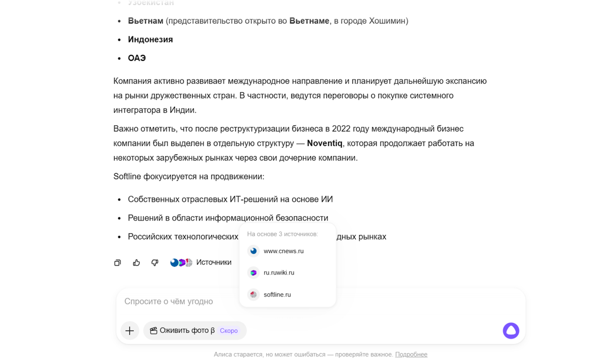Like the answer with thumbs up
Image resolution: width=615 pixels, height=364 pixels.
136,263
